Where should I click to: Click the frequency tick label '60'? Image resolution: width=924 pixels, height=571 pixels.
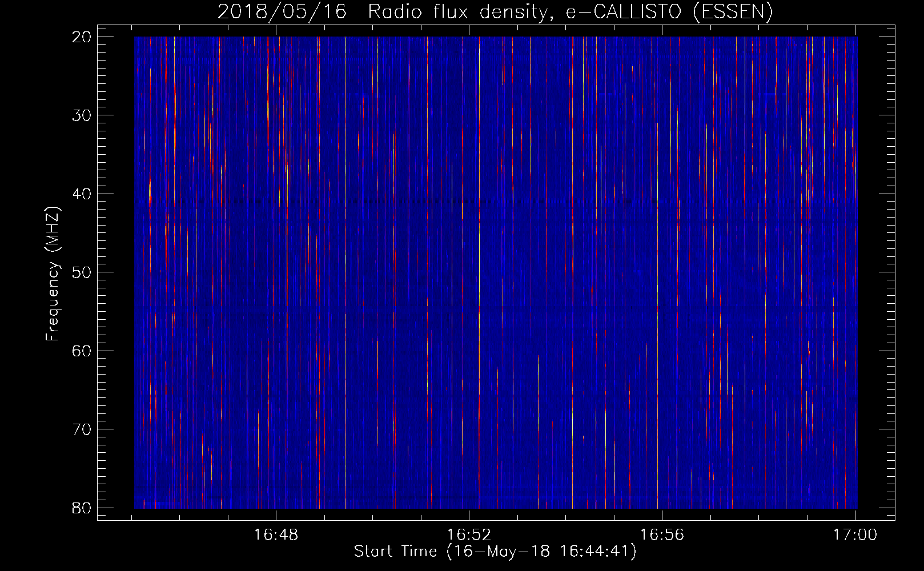pos(82,351)
